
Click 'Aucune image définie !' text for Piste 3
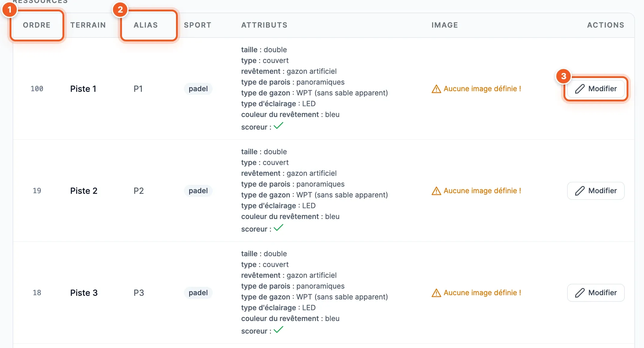pyautogui.click(x=482, y=293)
